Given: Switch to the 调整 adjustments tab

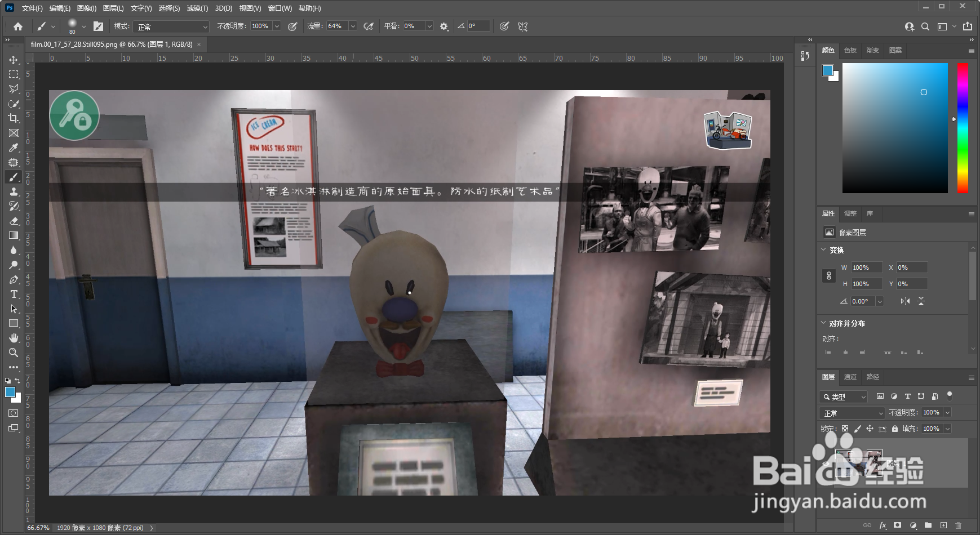Looking at the screenshot, I should [x=850, y=213].
